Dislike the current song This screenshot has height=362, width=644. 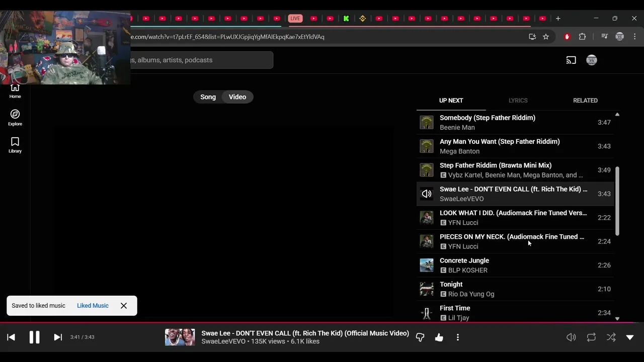420,337
